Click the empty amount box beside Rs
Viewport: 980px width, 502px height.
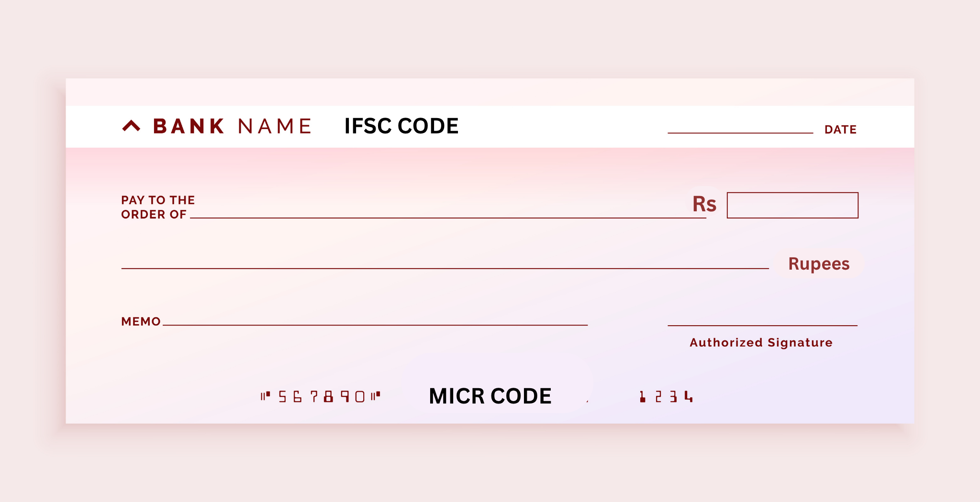pos(792,206)
